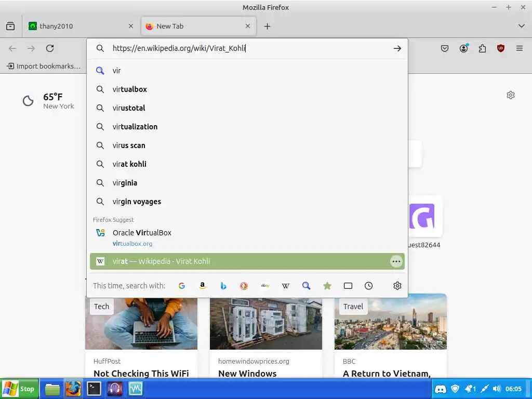This screenshot has height=399, width=532.
Task: Open a new tab with the plus button
Action: click(x=268, y=26)
